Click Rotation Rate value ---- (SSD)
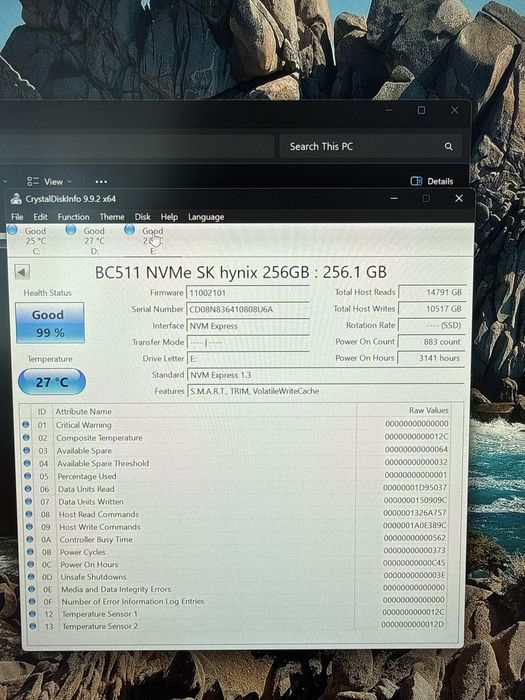Viewport: 525px width, 700px height. pos(432,325)
